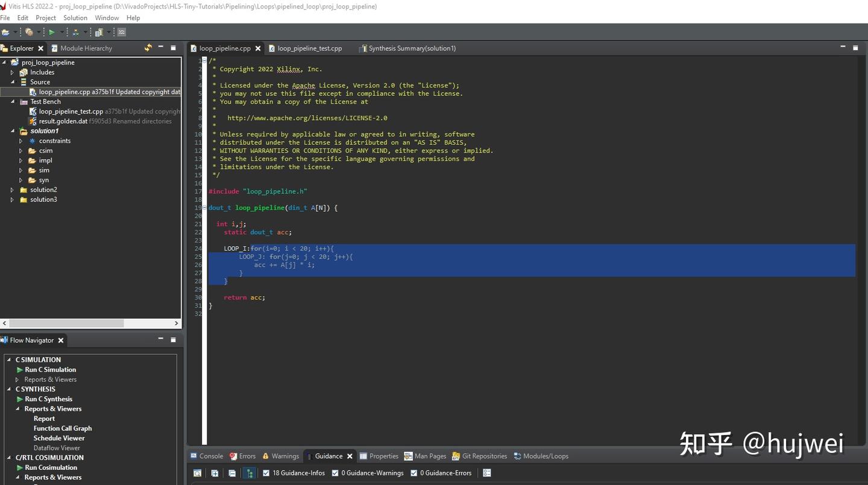Viewport: 868px width, 485px height.
Task: Open the dropdown arrow beside the Run icon
Action: coord(61,32)
